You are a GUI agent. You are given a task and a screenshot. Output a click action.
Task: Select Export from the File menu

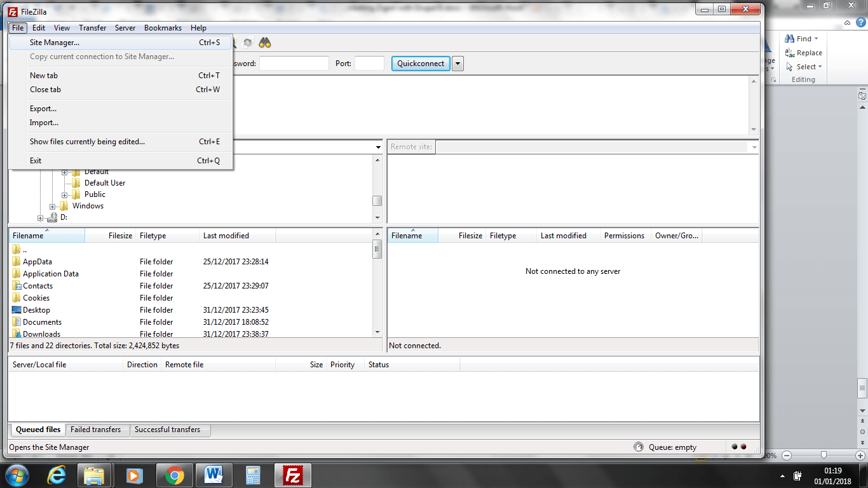[x=43, y=109]
